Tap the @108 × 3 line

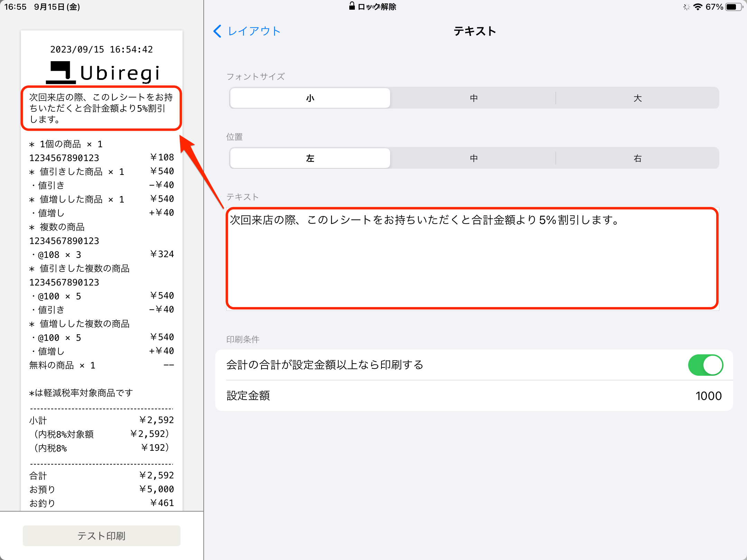click(x=102, y=254)
